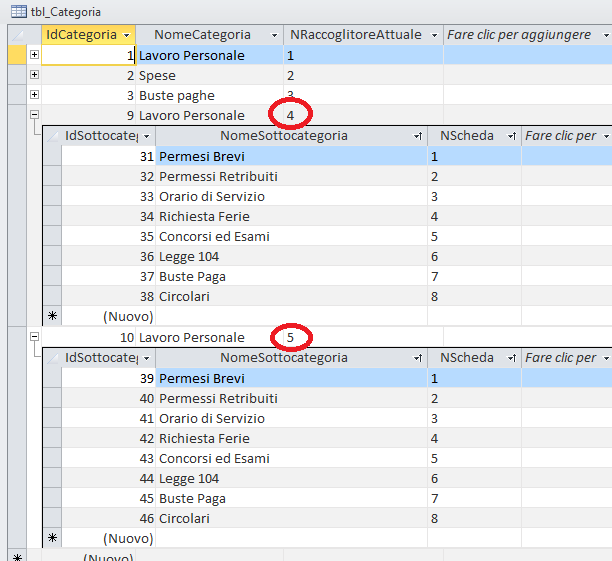Screen dimensions: 612x561
Task: Click NScheda value 8 for Circolari Id 38
Action: 475,296
